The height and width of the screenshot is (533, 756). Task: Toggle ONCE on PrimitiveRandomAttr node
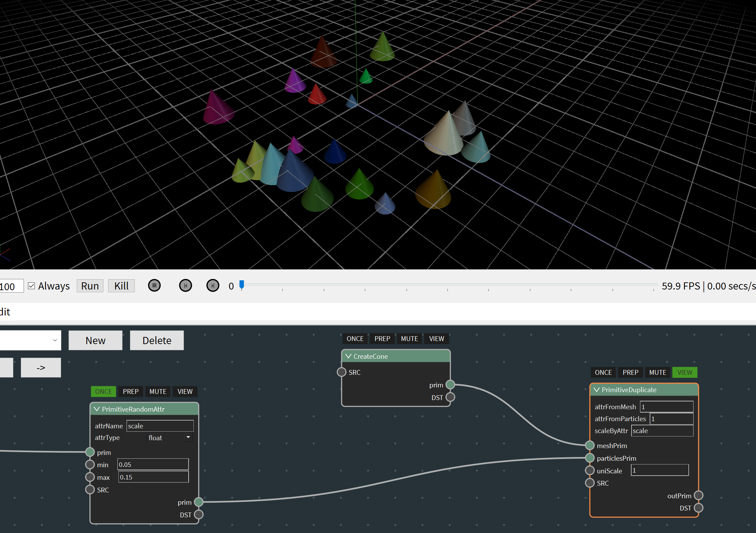103,391
